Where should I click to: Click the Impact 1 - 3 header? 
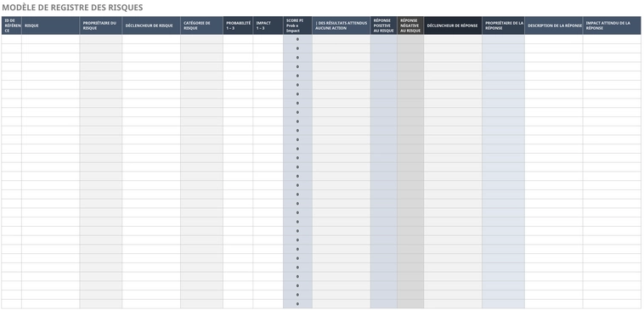[x=268, y=25]
